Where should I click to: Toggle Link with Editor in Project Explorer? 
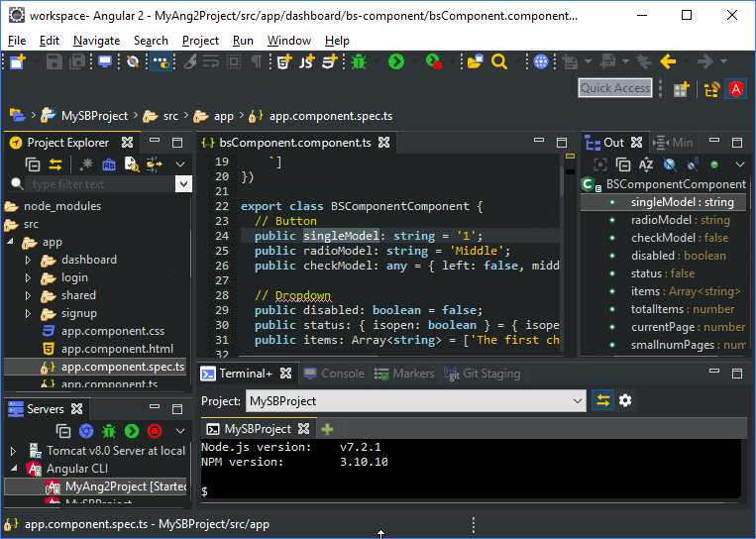click(55, 164)
